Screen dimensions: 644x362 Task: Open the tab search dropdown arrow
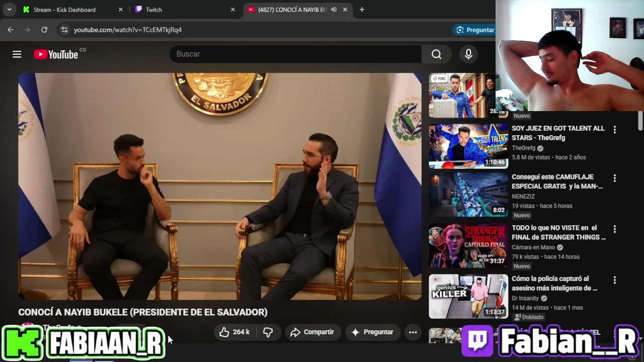pyautogui.click(x=9, y=10)
